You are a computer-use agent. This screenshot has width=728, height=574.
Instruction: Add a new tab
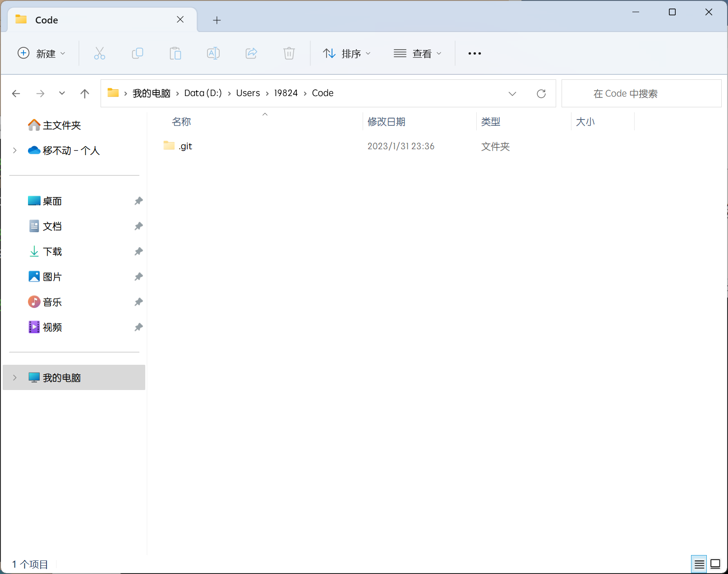pyautogui.click(x=217, y=20)
